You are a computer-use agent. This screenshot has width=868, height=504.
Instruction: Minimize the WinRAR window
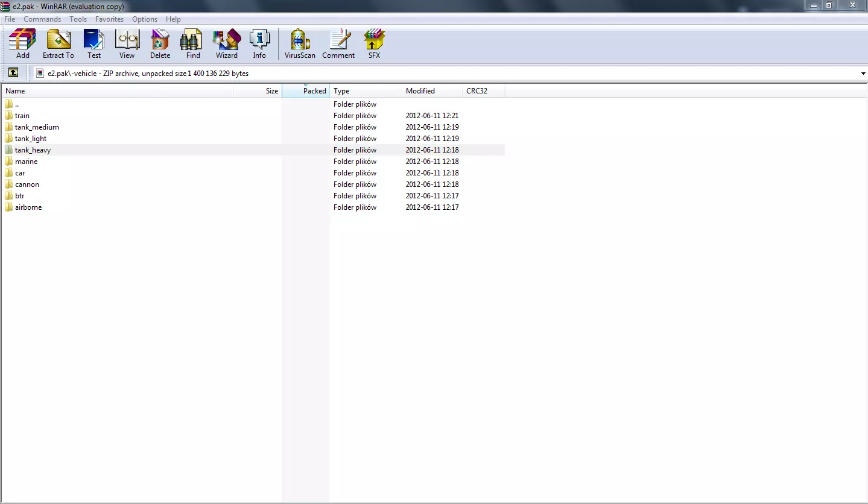pos(814,5)
